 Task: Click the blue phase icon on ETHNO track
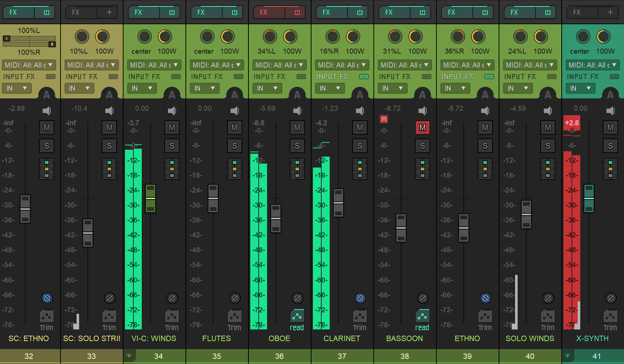click(485, 298)
